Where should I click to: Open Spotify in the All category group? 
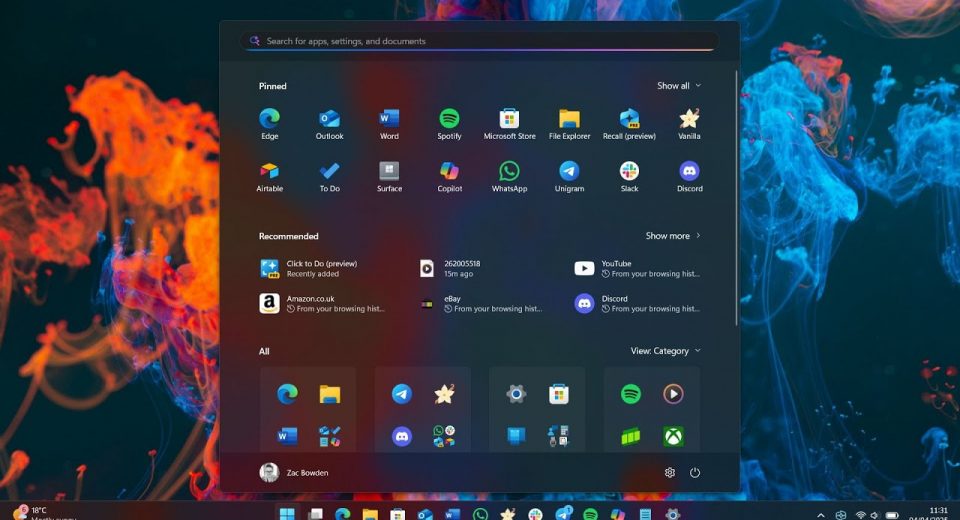[x=631, y=394]
